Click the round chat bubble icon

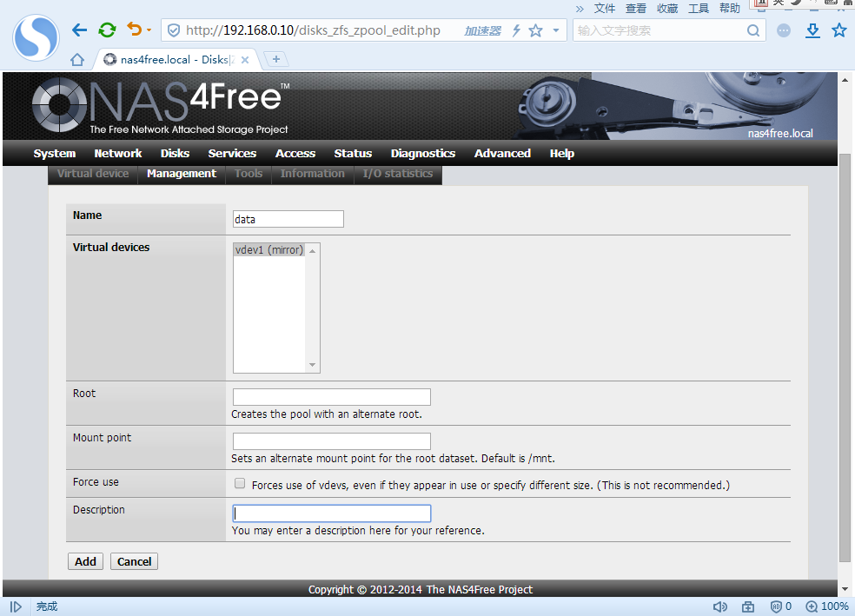coord(784,30)
